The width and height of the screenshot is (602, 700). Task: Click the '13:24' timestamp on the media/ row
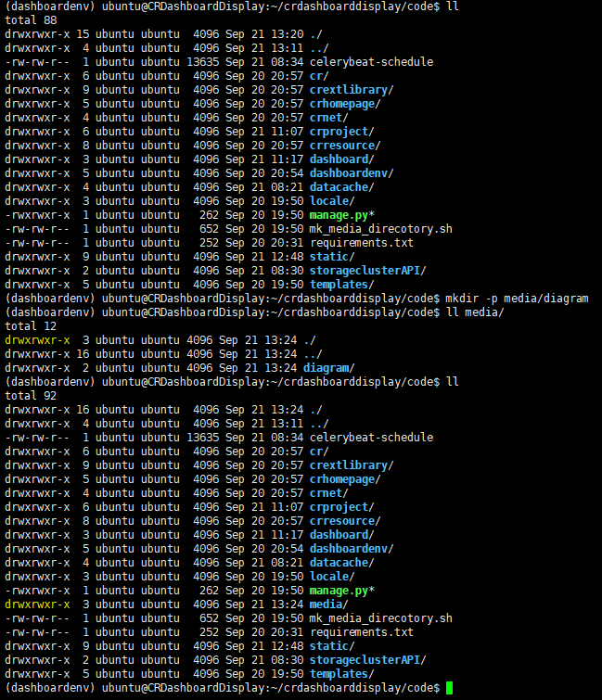coord(288,604)
